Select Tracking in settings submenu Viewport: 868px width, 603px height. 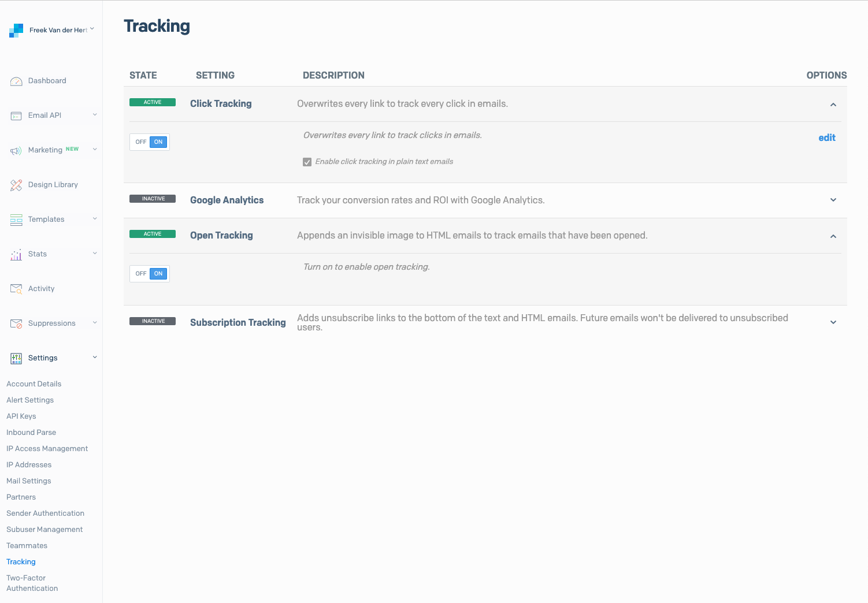(21, 562)
